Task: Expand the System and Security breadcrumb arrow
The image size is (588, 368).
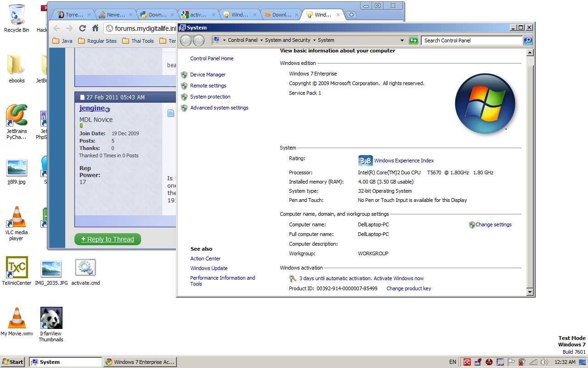Action: [x=314, y=40]
